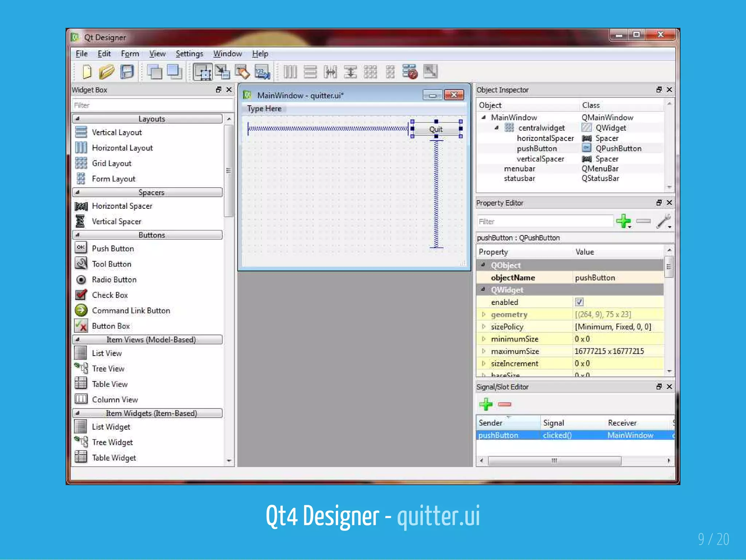Click the Bring to Front toolbar icon
This screenshot has width=746, height=560.
point(175,72)
